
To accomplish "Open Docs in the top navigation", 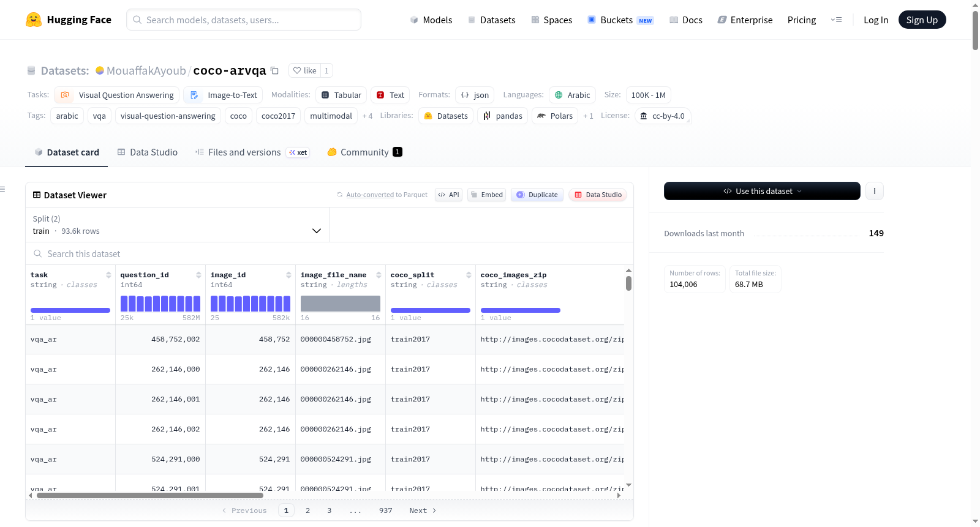I will tap(686, 20).
